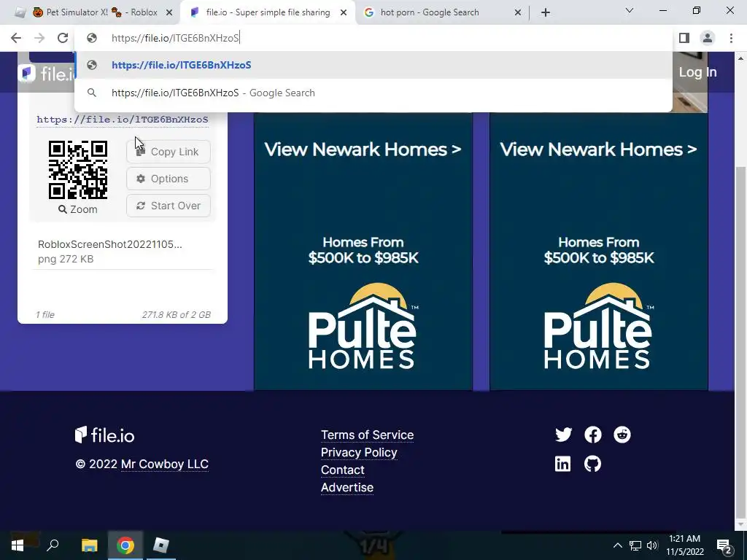
Task: Click the Chrome taskbar icon
Action: coord(125,545)
